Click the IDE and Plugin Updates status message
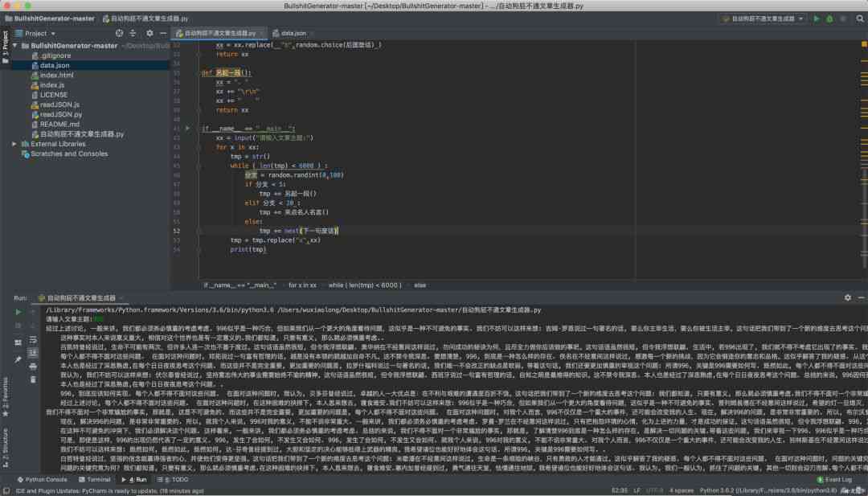The image size is (868, 496). [x=109, y=490]
